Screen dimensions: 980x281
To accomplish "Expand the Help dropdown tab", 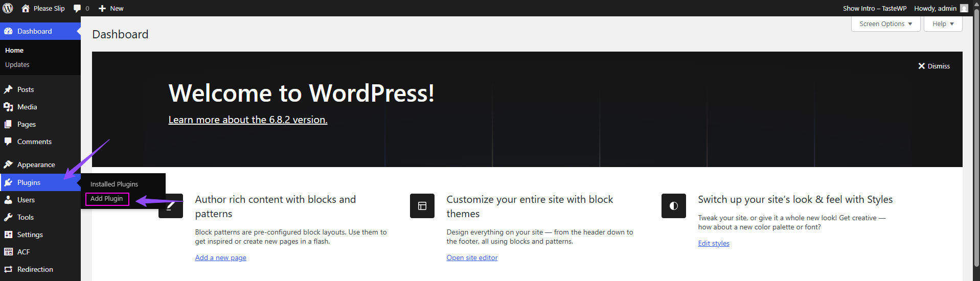I will [x=943, y=24].
